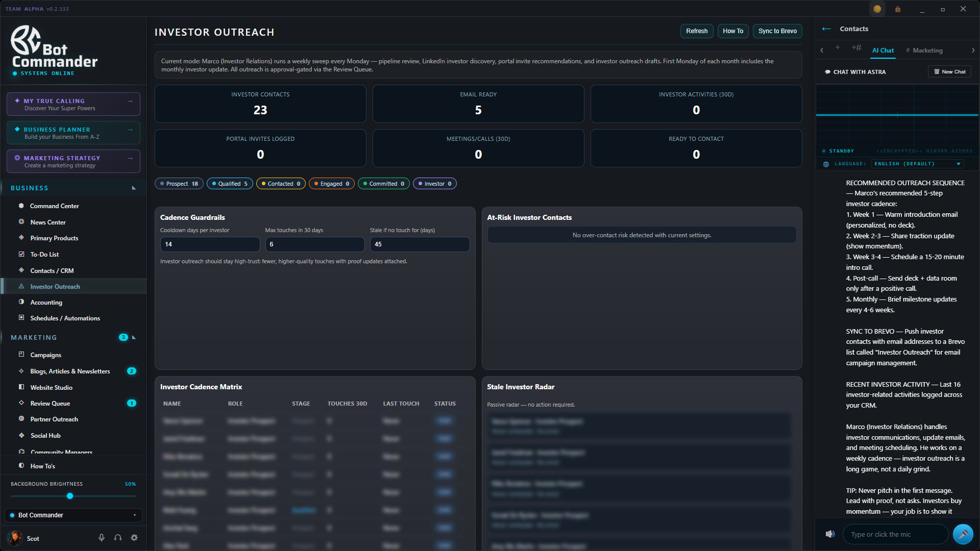980x551 pixels.
Task: Click the back arrow beside Contacts
Action: [x=826, y=29]
